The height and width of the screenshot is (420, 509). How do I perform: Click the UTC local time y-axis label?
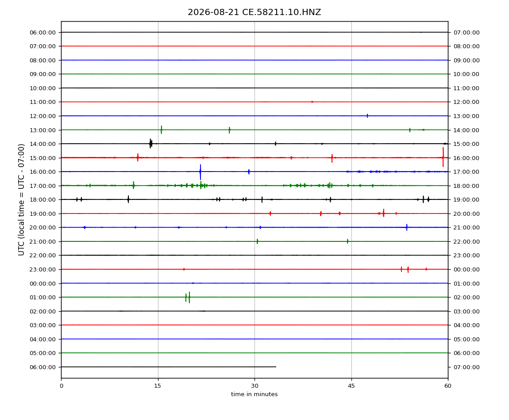pyautogui.click(x=21, y=200)
